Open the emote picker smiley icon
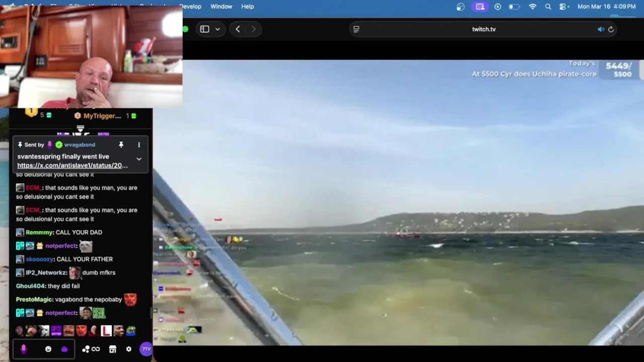644x362 pixels. click(x=48, y=349)
